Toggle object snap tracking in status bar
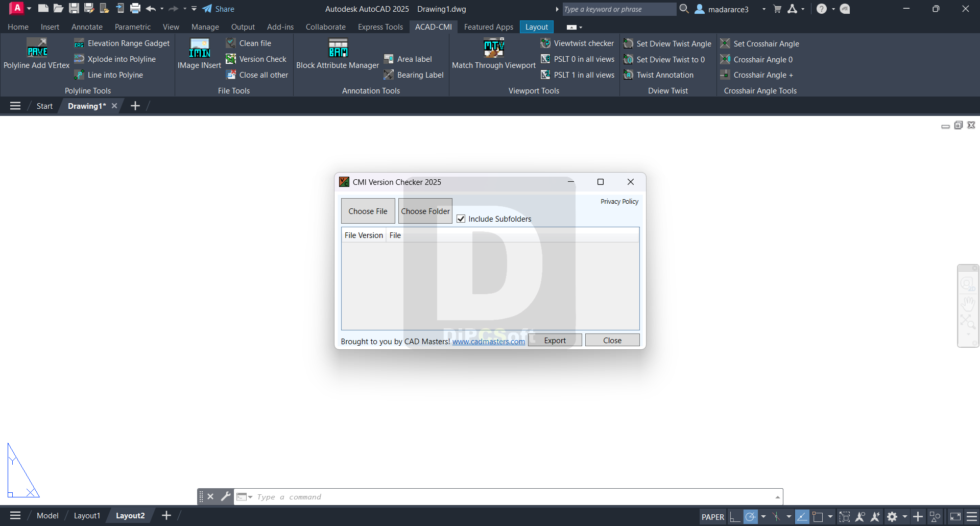This screenshot has height=526, width=980. (802, 517)
